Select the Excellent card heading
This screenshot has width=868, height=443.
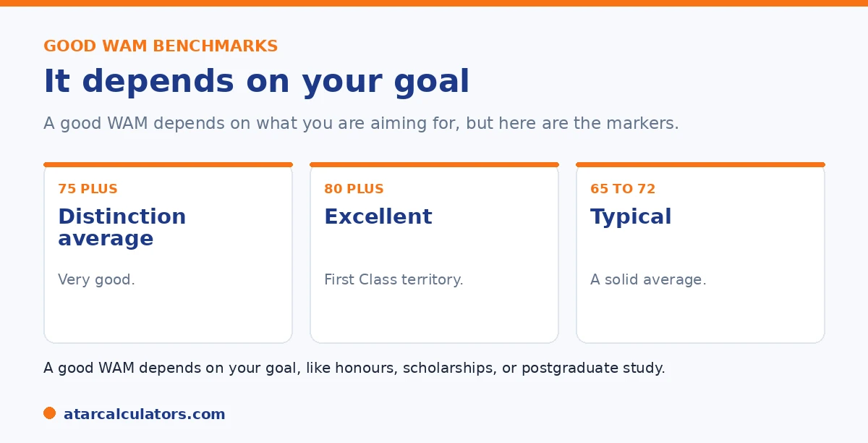(x=378, y=216)
